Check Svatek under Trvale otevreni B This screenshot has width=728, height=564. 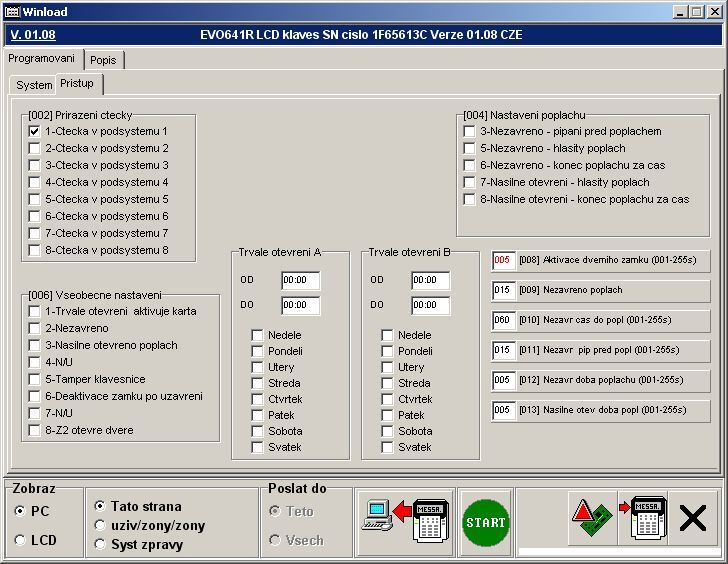point(387,447)
